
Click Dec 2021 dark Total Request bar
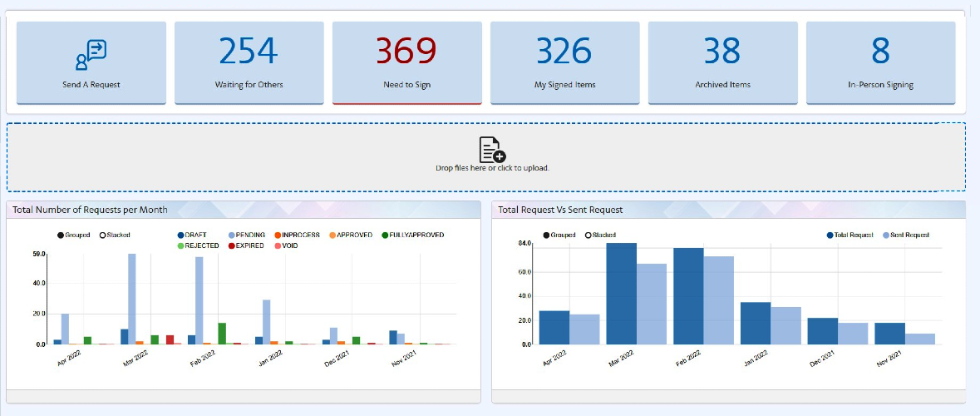tap(823, 331)
